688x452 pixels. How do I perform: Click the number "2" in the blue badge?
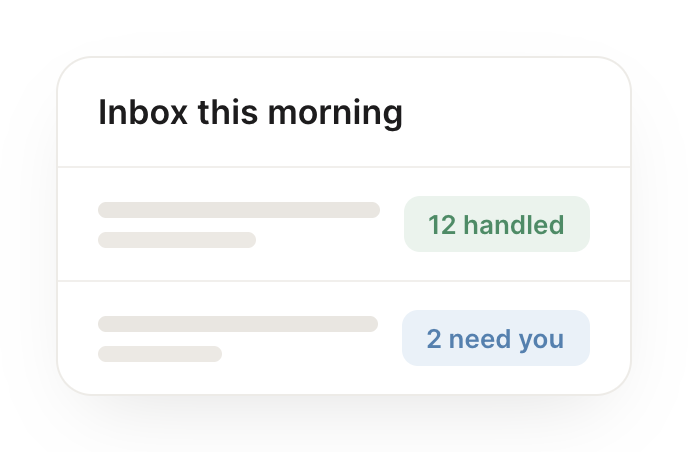434,339
